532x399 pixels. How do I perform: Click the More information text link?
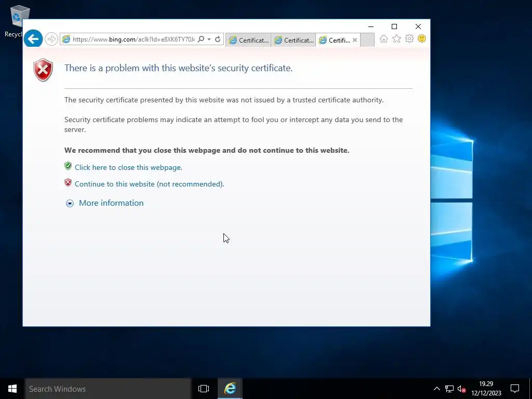click(x=111, y=203)
